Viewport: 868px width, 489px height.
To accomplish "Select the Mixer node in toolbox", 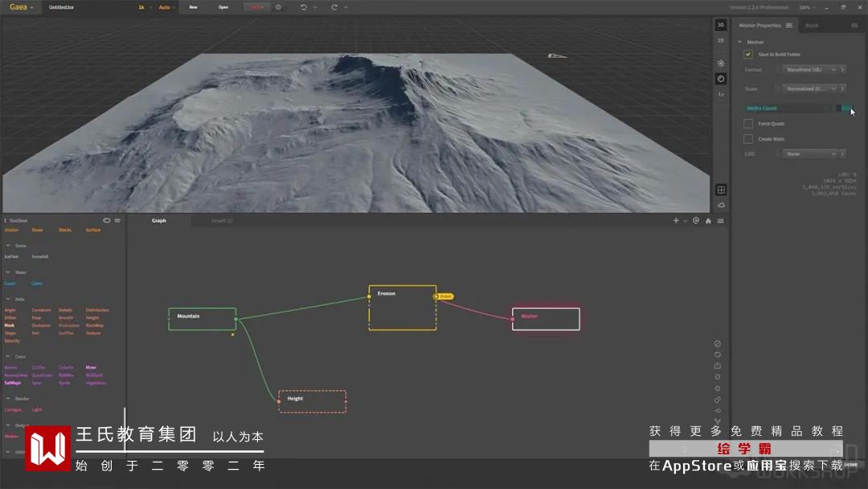I will point(91,368).
